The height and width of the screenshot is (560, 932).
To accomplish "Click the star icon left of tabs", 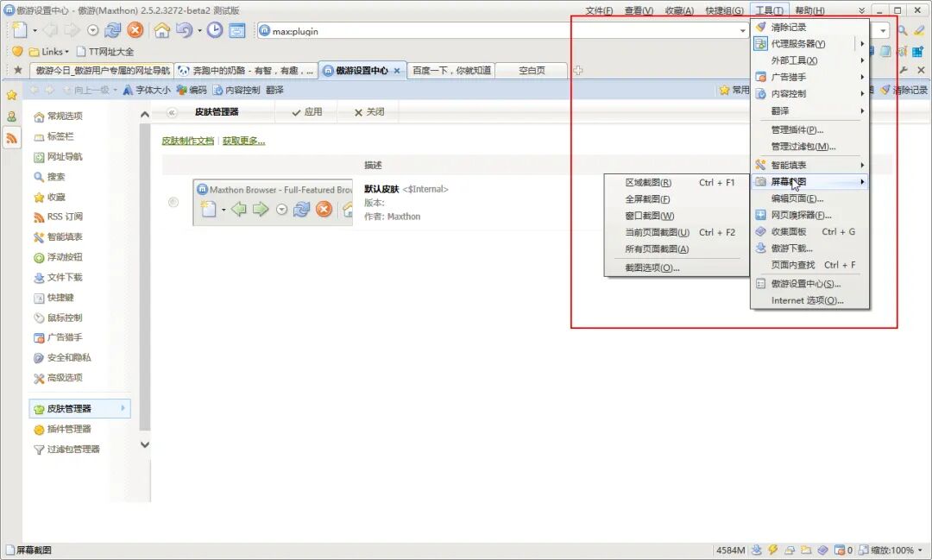I will (x=18, y=70).
